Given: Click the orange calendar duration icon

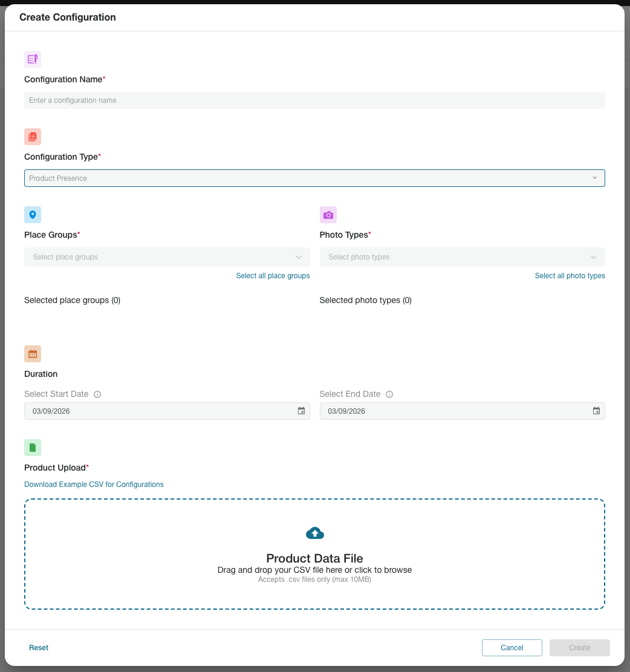Looking at the screenshot, I should coord(33,354).
